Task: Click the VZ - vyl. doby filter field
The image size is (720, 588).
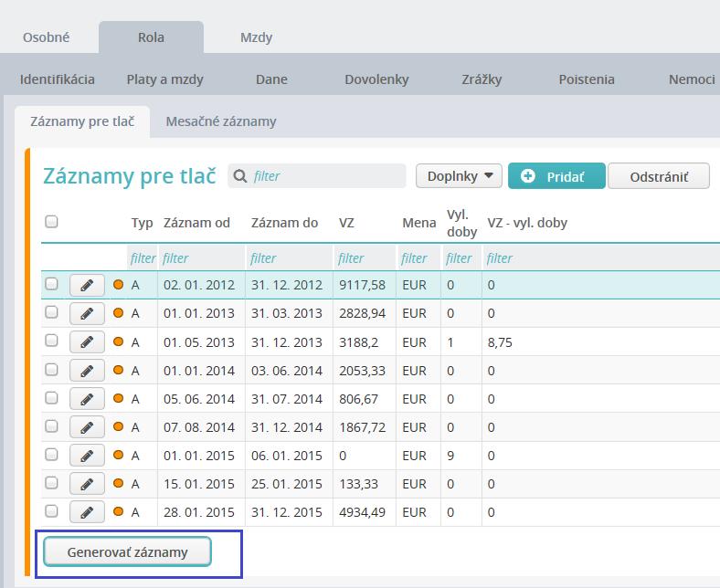Action: point(601,258)
